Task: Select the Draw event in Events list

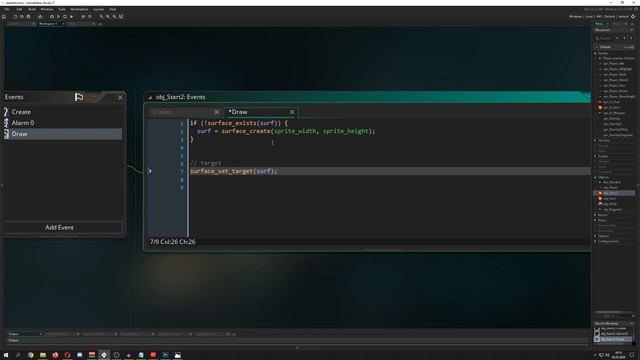Action: pos(63,134)
